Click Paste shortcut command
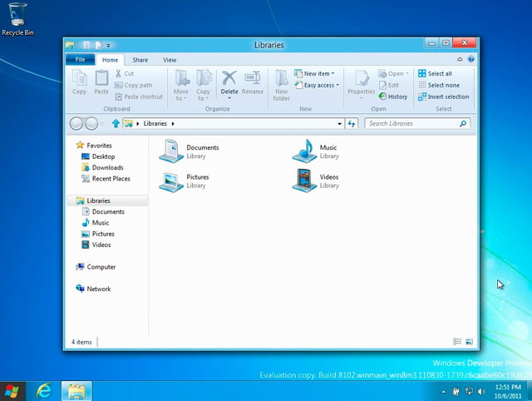The image size is (532, 401). [139, 97]
